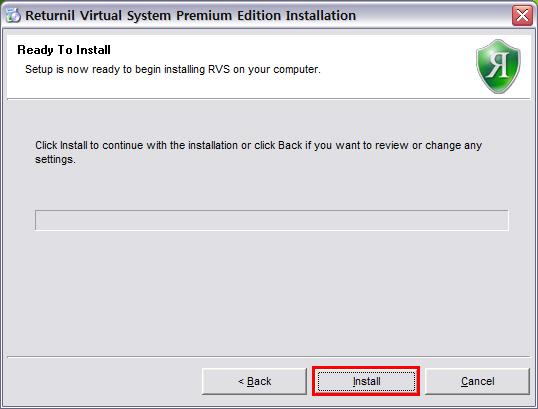Viewport: 538px width, 409px height.
Task: Go back using the < Back button
Action: pyautogui.click(x=254, y=381)
